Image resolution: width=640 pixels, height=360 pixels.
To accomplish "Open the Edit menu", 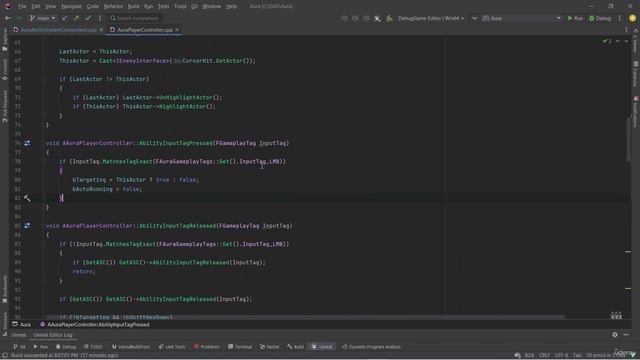I will [36, 6].
